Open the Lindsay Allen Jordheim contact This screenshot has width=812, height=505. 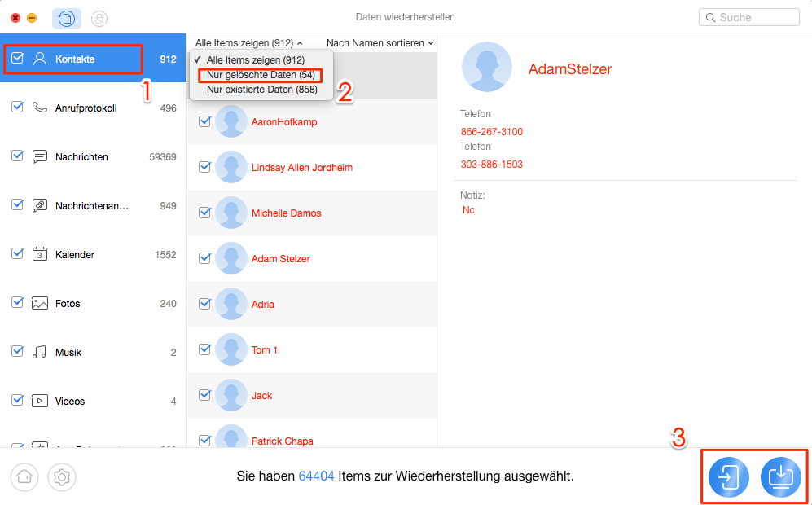tap(301, 167)
